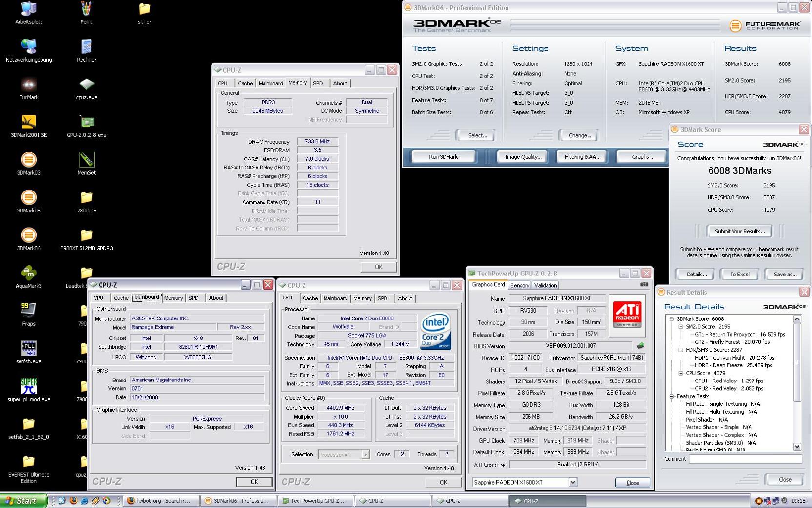Viewport: 812px width, 508px height.
Task: Select the EVEREST Ultimate Edition icon
Action: tap(29, 469)
